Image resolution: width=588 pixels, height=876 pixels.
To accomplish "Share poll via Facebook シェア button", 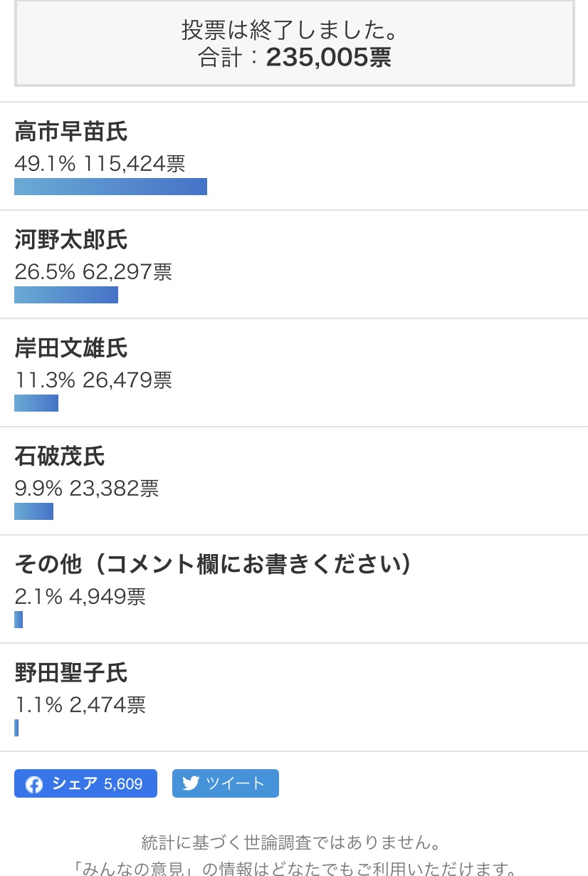I will [x=85, y=783].
